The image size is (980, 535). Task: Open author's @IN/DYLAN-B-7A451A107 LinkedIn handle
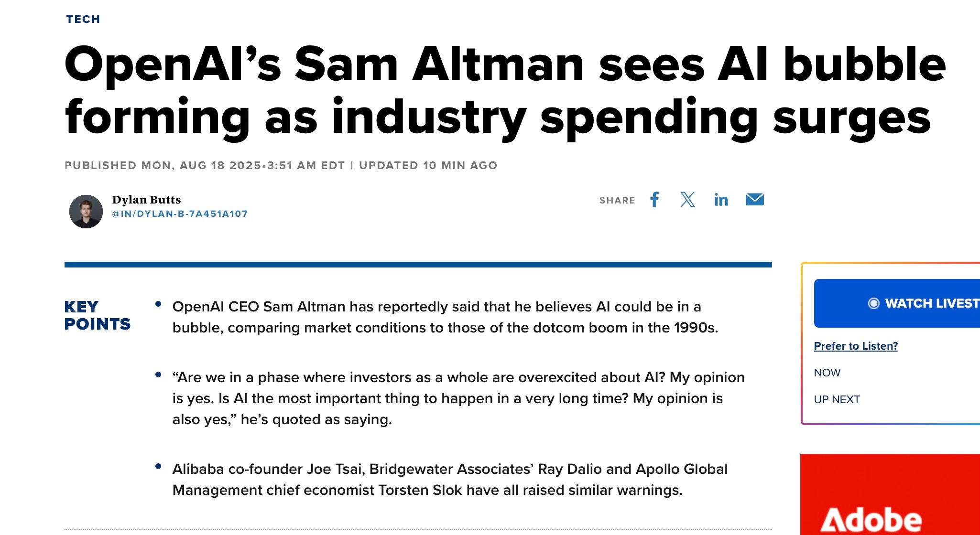[180, 214]
